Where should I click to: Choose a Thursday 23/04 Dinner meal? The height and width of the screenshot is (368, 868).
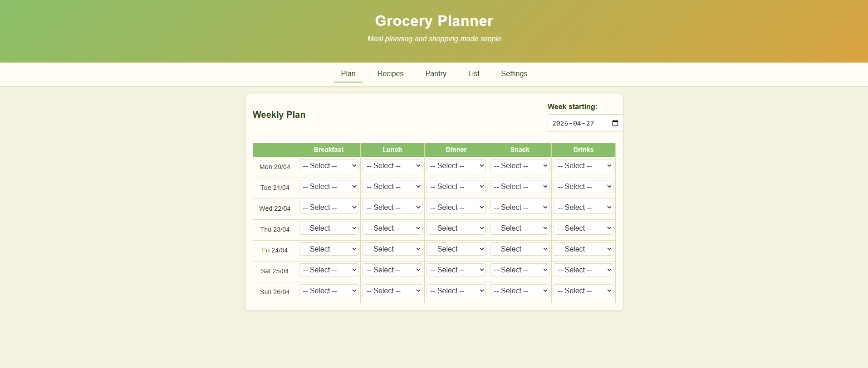point(456,228)
